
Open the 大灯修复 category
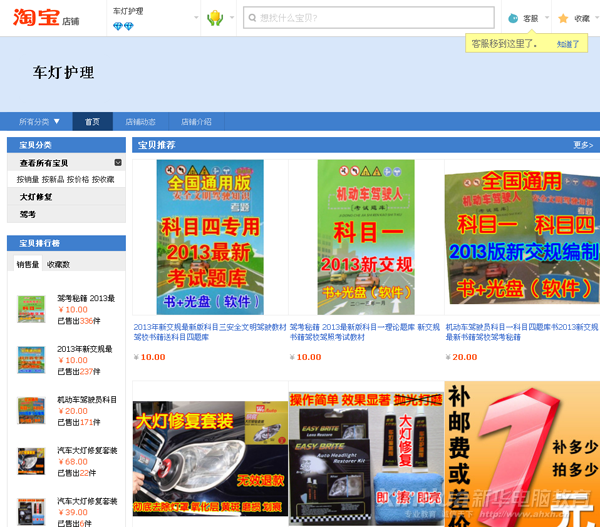point(36,197)
